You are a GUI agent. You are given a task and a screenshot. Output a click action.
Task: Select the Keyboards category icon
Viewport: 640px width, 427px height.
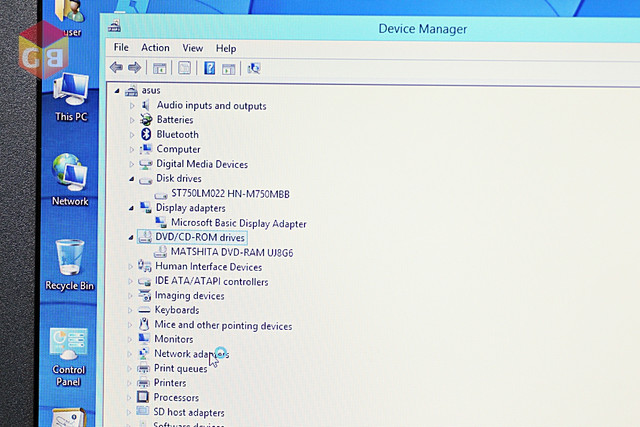[144, 310]
